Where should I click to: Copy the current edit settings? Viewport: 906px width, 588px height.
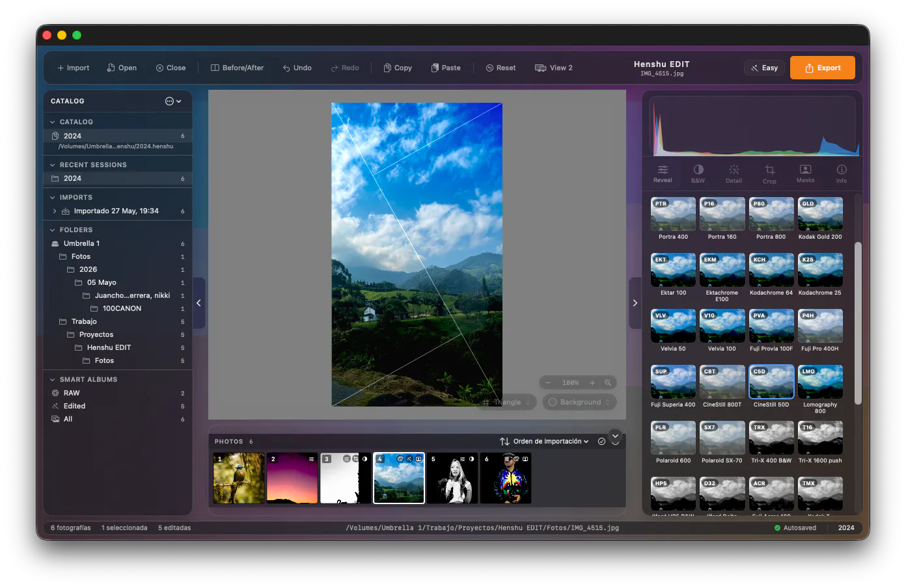pos(398,68)
